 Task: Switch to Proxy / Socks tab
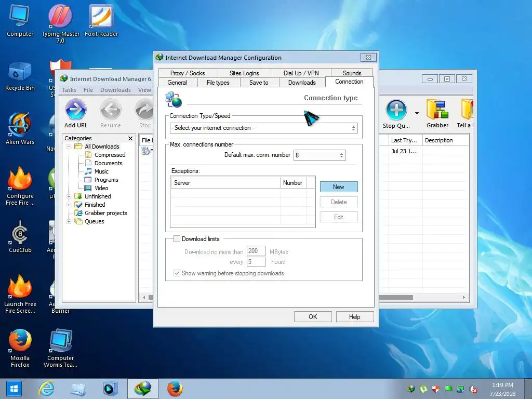tap(188, 73)
